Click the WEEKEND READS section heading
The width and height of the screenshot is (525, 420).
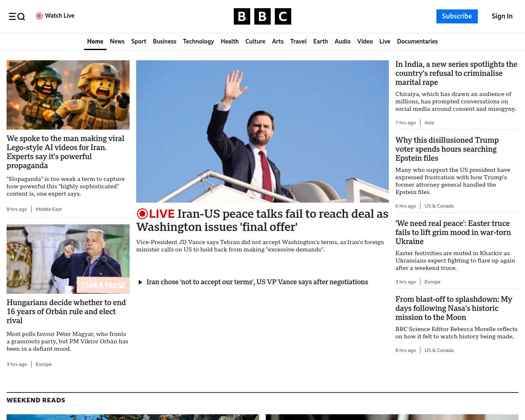(x=36, y=400)
